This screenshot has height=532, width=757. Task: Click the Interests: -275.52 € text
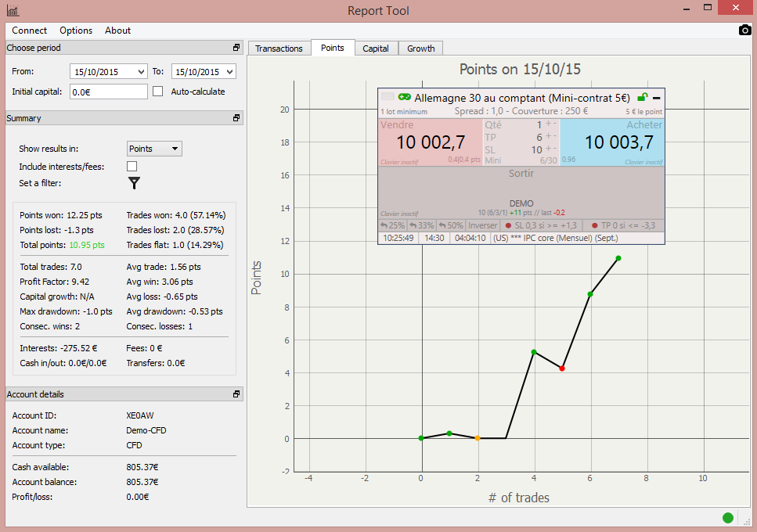tap(59, 347)
